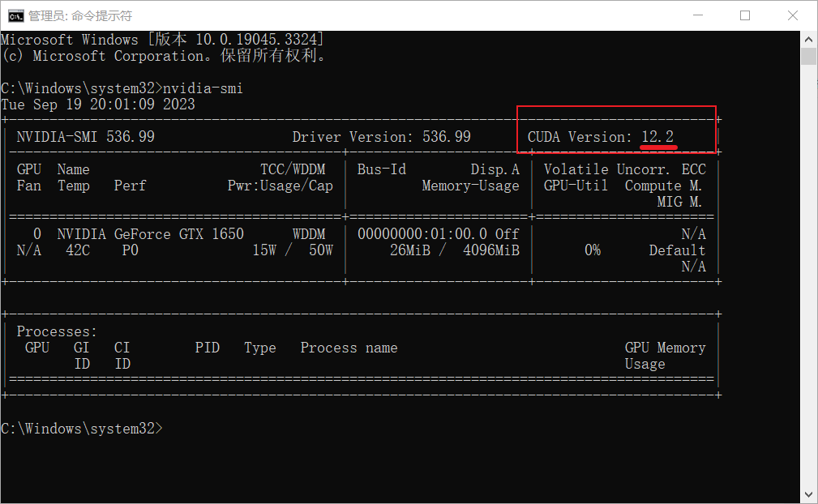Click the 'CI ID' column header
The image size is (818, 504).
[x=122, y=356]
